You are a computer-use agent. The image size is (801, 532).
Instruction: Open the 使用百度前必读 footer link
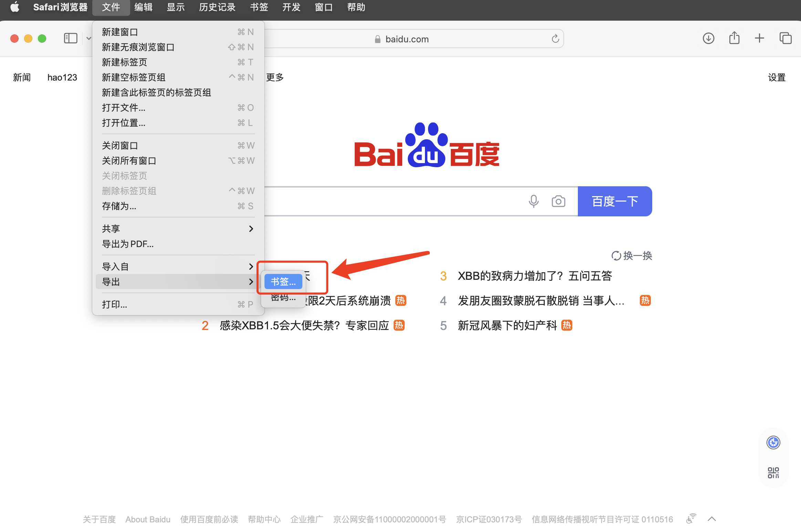pos(209,519)
